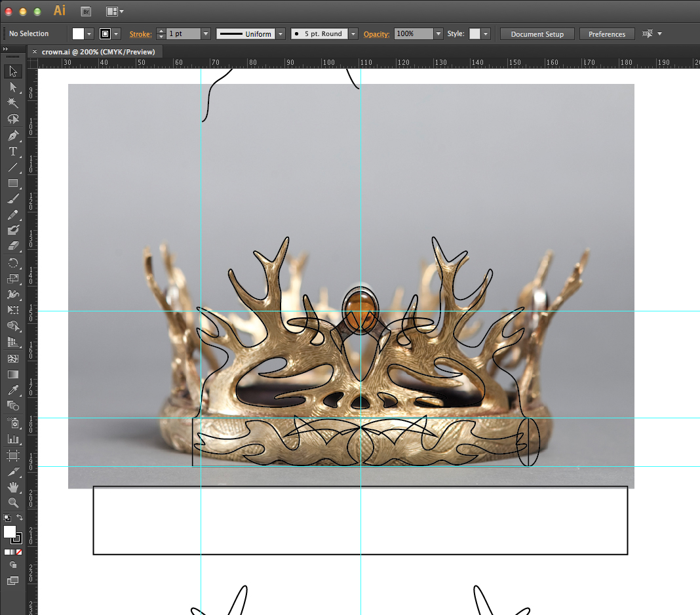Open the Stroke panel link
This screenshot has height=615, width=700.
(x=141, y=34)
